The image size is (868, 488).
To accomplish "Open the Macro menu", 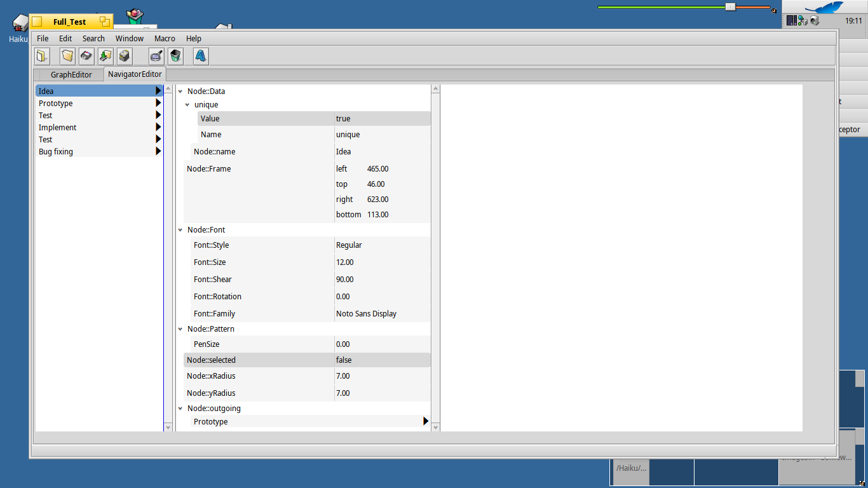I will click(x=165, y=39).
